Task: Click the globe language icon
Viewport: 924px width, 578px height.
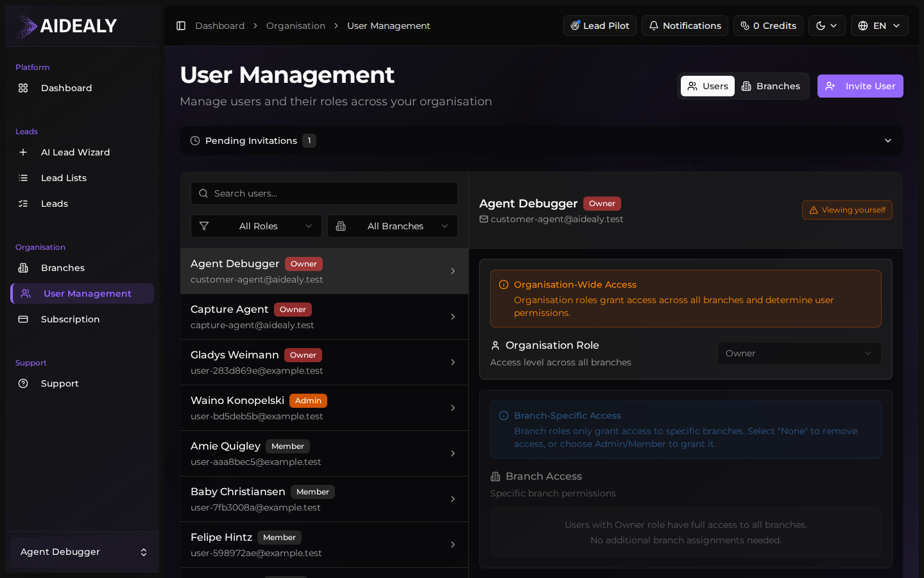Action: (x=863, y=26)
